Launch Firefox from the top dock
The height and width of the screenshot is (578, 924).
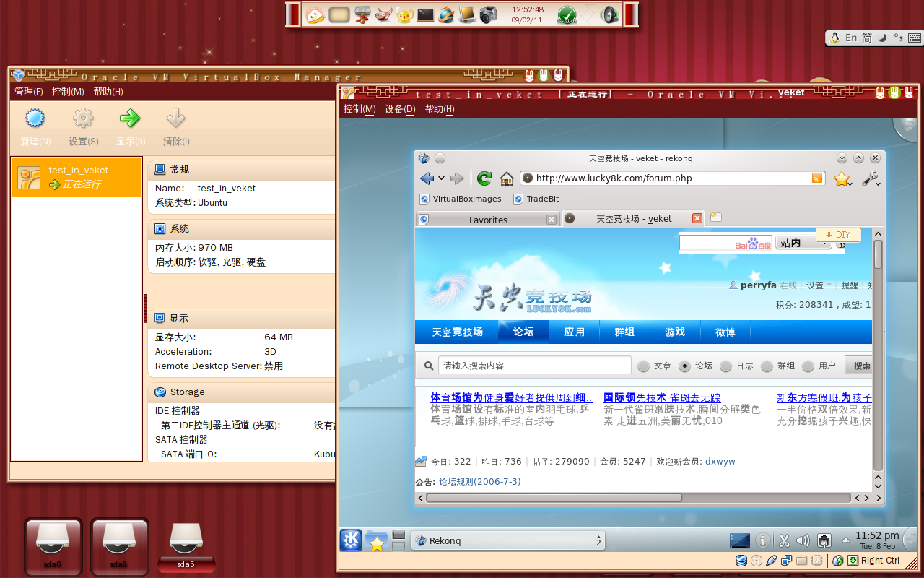coord(446,14)
